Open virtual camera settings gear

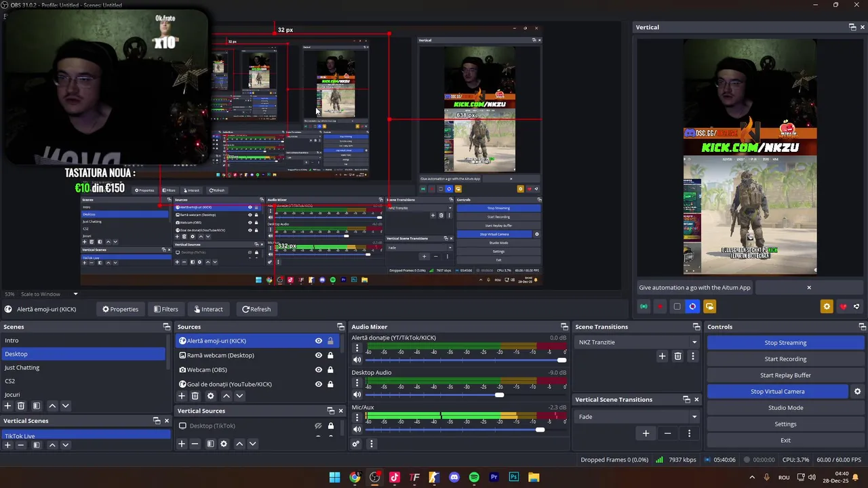click(857, 391)
